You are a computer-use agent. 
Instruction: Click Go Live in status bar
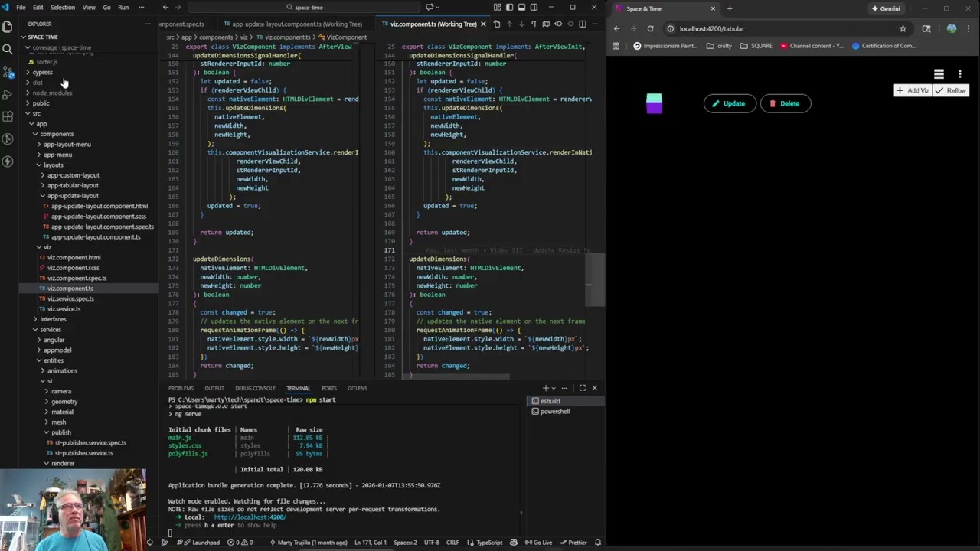[540, 543]
